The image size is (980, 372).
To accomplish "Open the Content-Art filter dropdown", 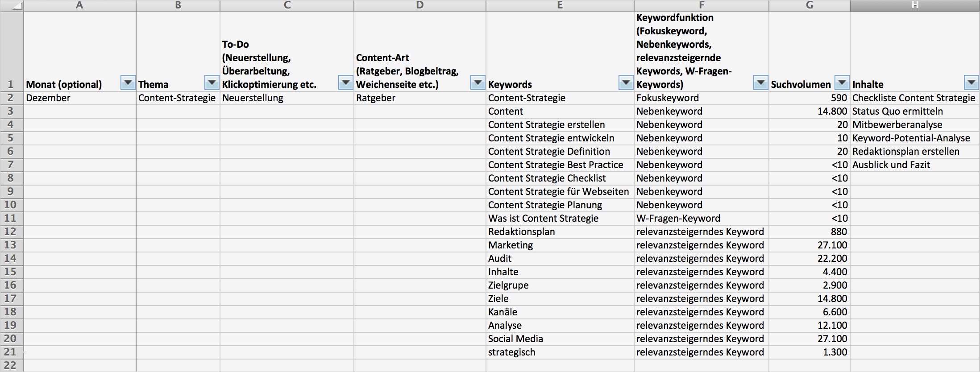I will click(x=478, y=83).
